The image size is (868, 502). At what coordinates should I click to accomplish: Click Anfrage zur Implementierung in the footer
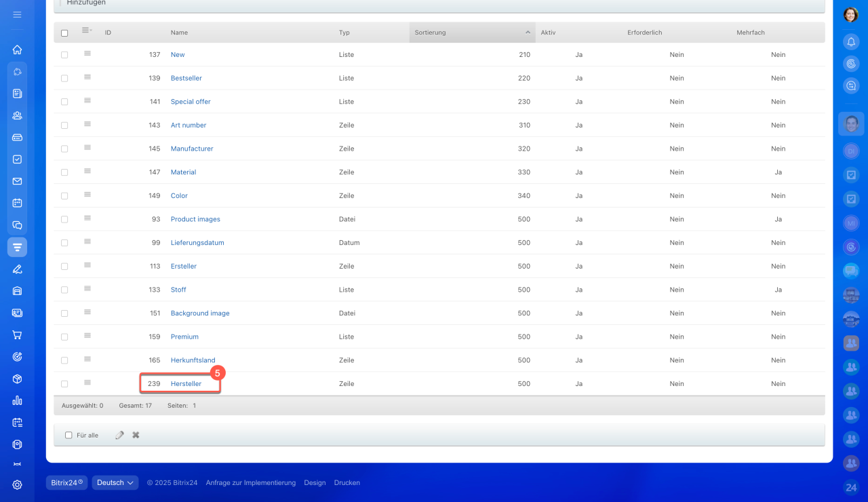tap(251, 483)
